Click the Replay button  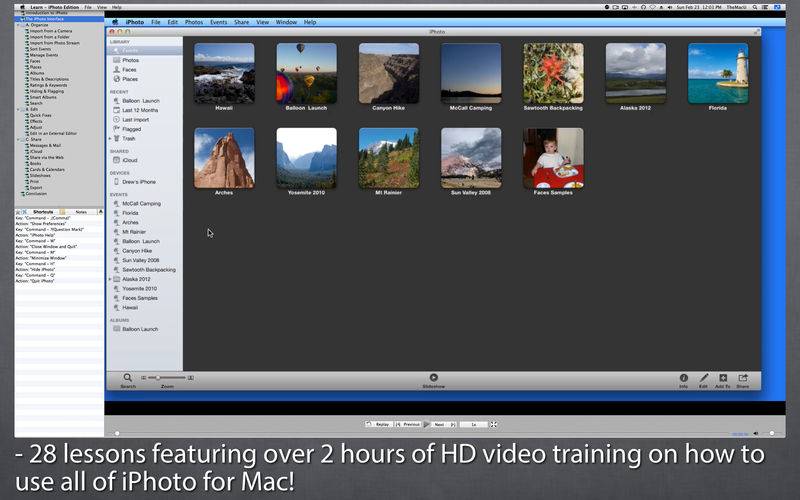[x=379, y=424]
